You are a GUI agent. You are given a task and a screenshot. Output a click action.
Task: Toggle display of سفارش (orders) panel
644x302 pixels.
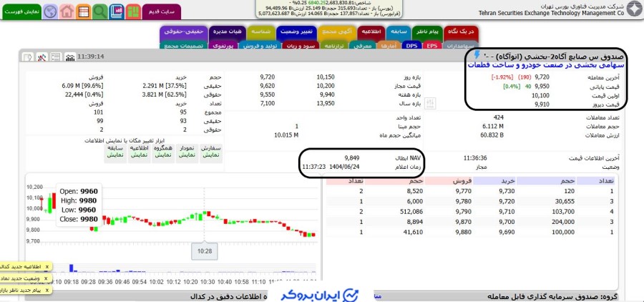pos(210,155)
